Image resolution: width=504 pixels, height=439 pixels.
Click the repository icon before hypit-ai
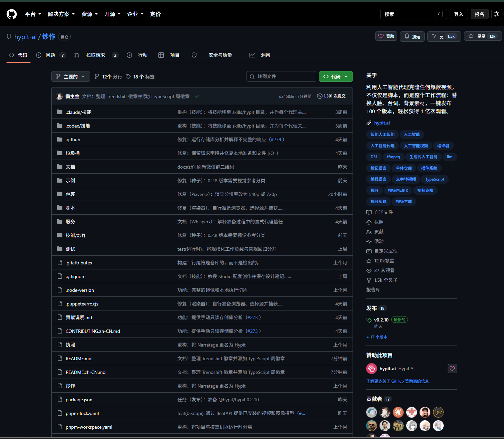[x=9, y=37]
